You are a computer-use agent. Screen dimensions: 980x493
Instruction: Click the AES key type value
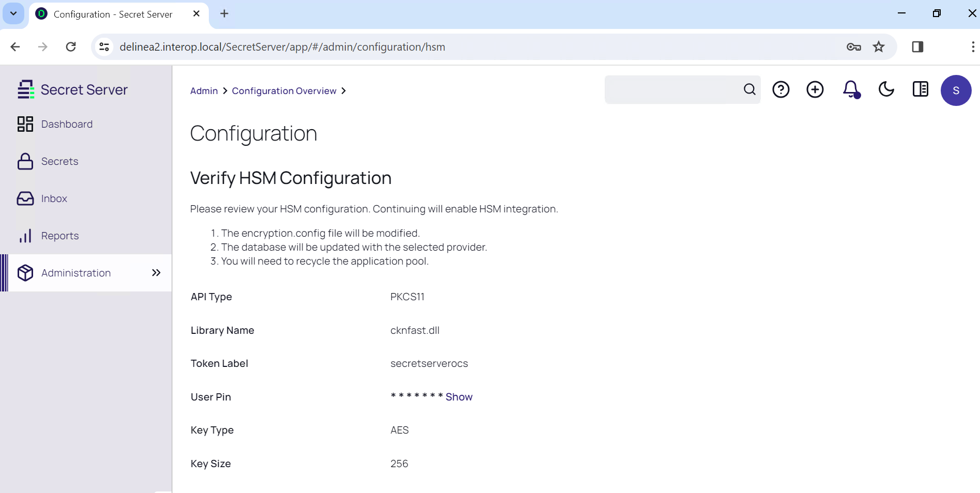pos(400,430)
